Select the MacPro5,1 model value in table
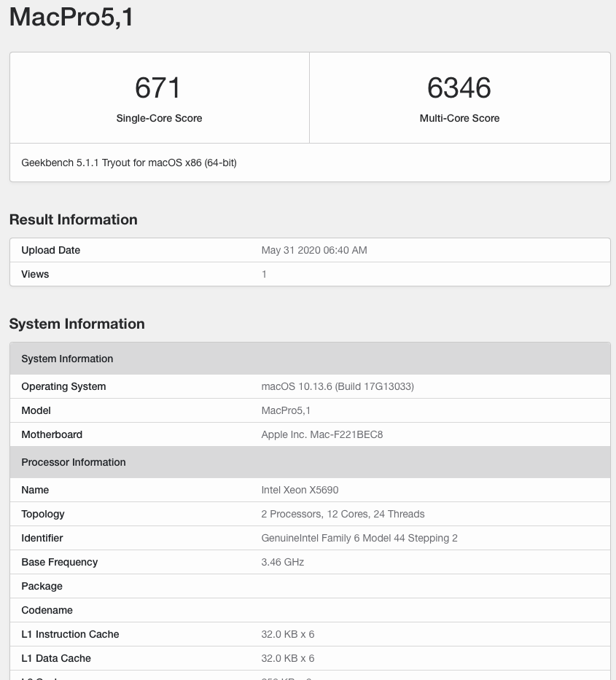616x680 pixels. pyautogui.click(x=286, y=410)
